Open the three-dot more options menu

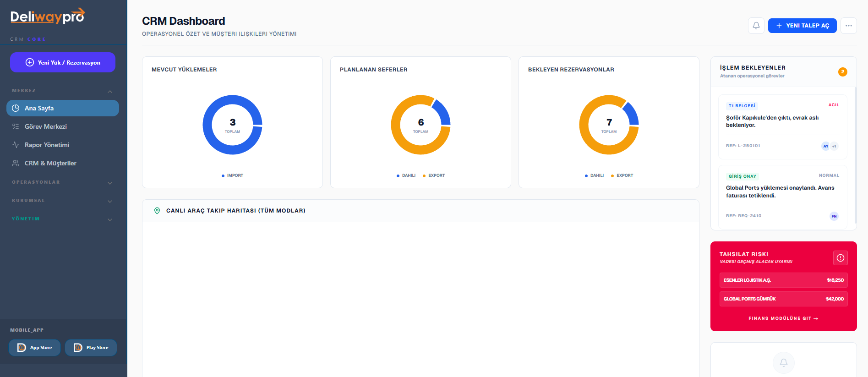pyautogui.click(x=849, y=26)
